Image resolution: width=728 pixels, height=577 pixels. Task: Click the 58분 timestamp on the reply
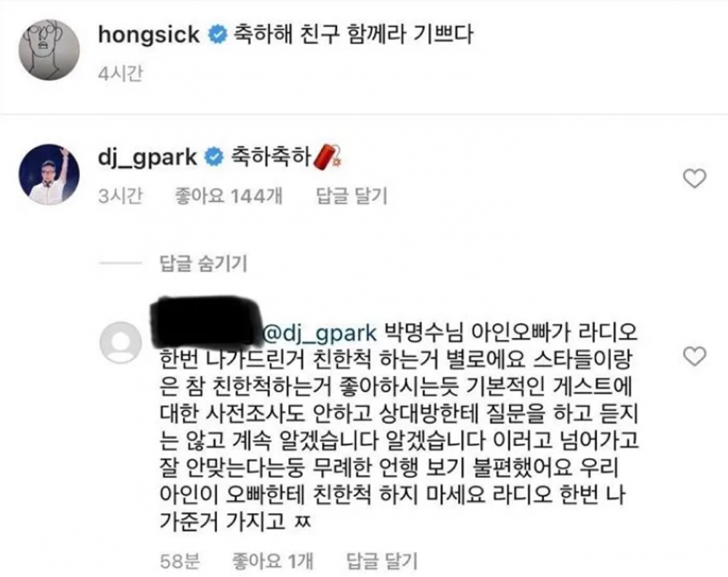point(180,561)
